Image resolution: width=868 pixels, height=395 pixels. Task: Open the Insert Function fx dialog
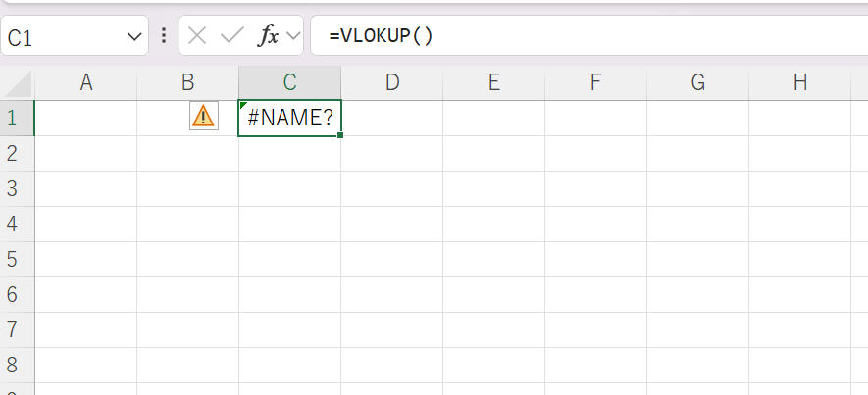269,36
